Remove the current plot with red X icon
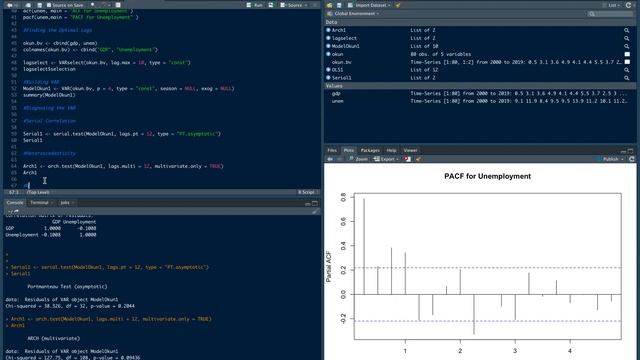The width and height of the screenshot is (640, 360). tap(407, 159)
